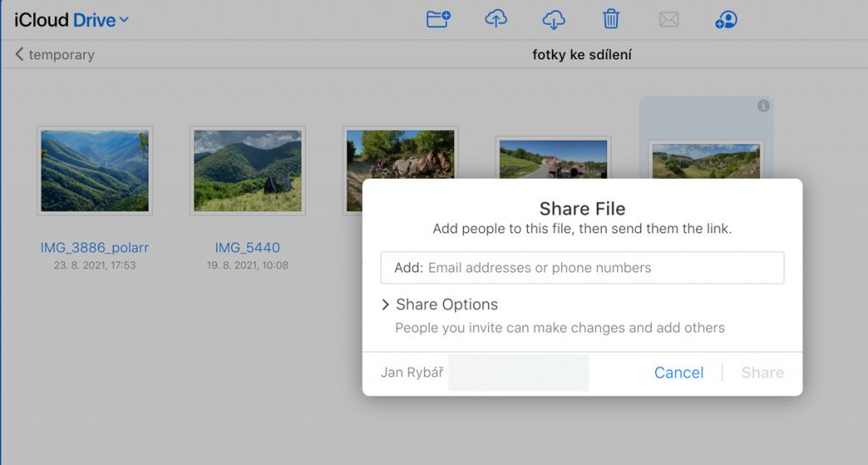
Task: Click the email envelope icon in toolbar
Action: click(669, 19)
